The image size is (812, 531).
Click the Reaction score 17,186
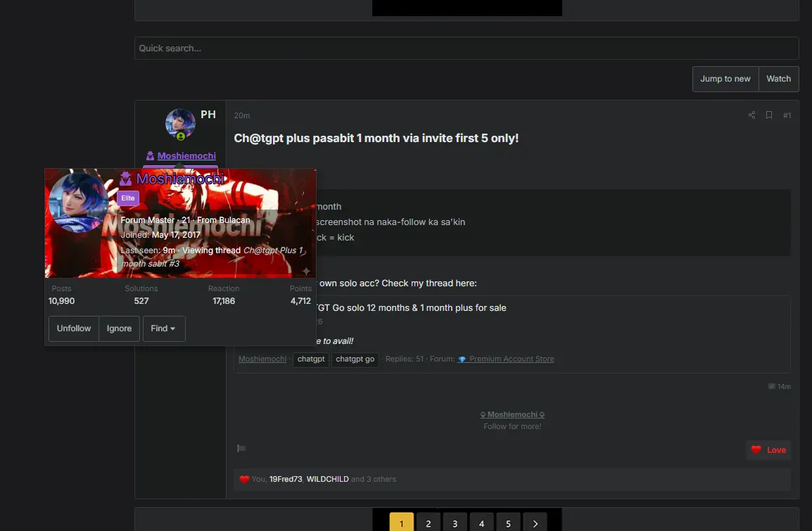coord(224,301)
